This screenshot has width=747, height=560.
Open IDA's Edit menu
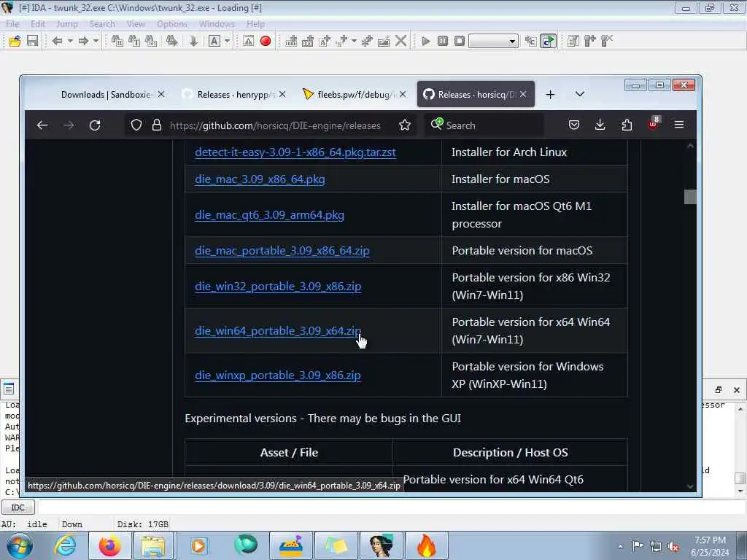(x=38, y=24)
